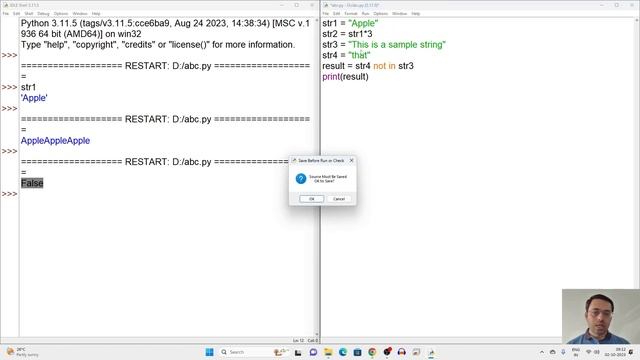The height and width of the screenshot is (360, 640).
Task: Click the abc.py editor title bar Python icon
Action: click(326, 5)
